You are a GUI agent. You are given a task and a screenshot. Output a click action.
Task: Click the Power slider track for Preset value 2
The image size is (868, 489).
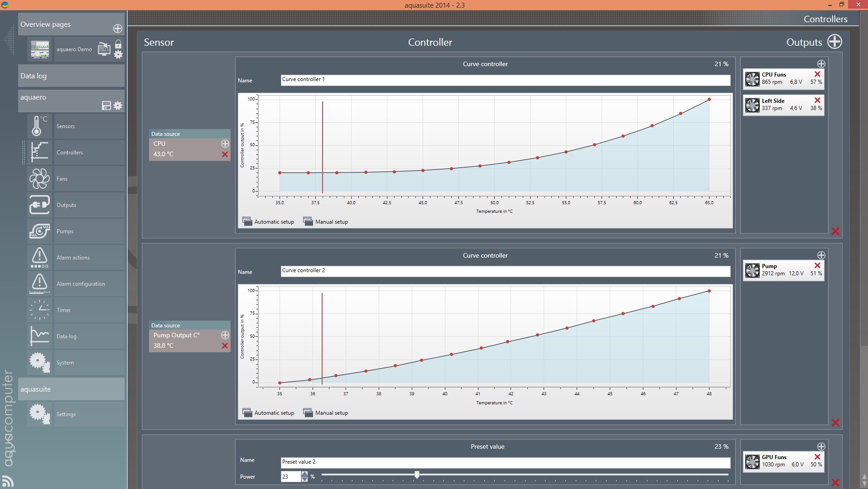(x=525, y=475)
